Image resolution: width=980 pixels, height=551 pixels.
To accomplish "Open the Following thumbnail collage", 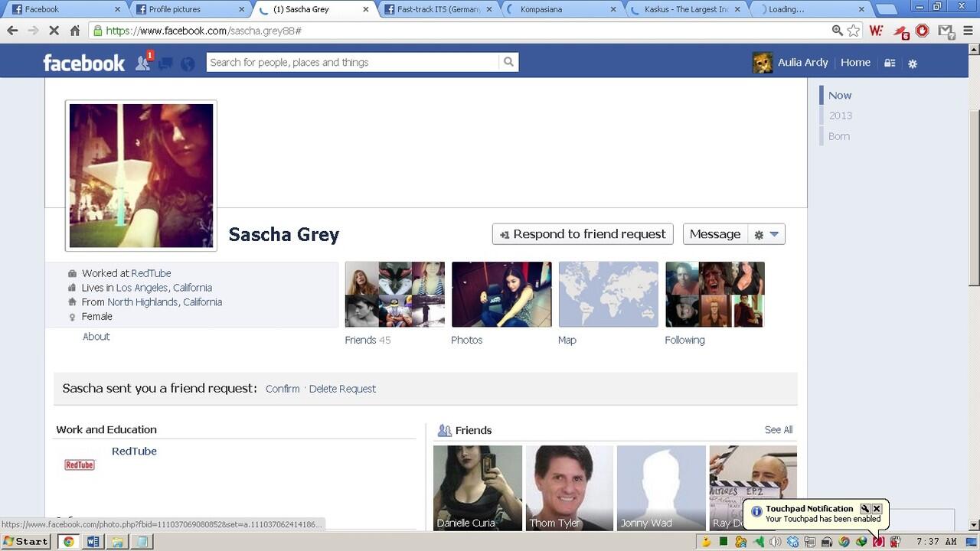I will pos(715,295).
